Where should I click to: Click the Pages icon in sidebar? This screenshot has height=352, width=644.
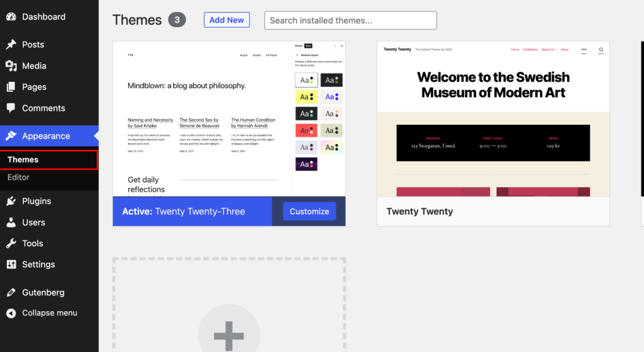tap(11, 87)
